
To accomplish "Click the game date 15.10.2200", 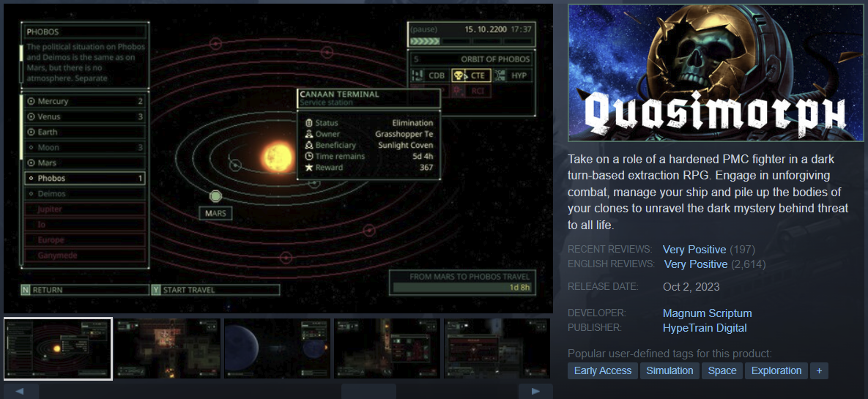I will coord(486,29).
